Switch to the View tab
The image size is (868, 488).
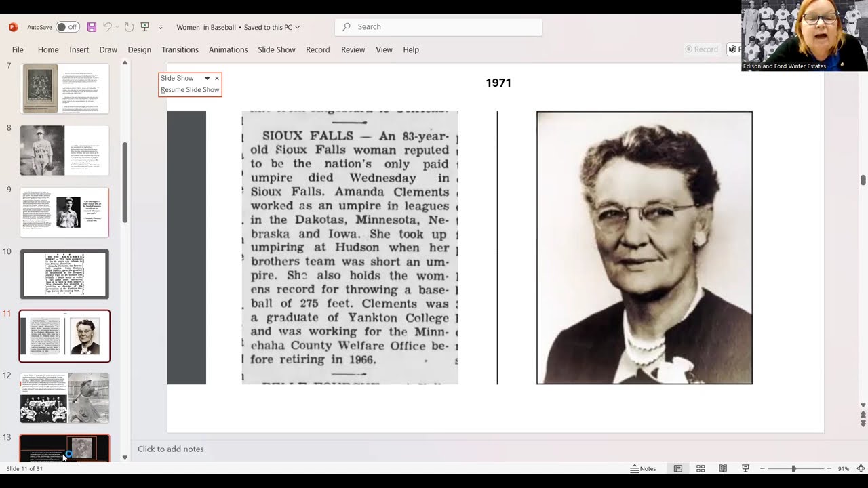[x=384, y=49]
